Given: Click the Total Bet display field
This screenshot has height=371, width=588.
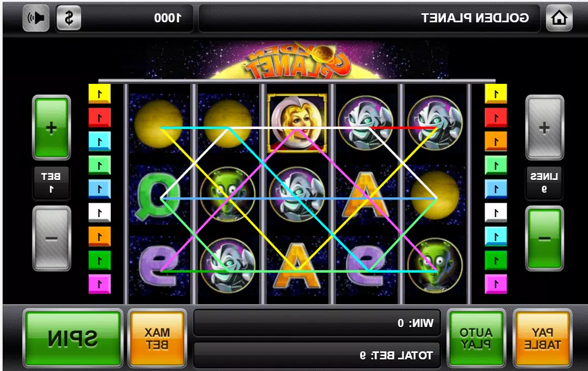Looking at the screenshot, I should tap(317, 355).
